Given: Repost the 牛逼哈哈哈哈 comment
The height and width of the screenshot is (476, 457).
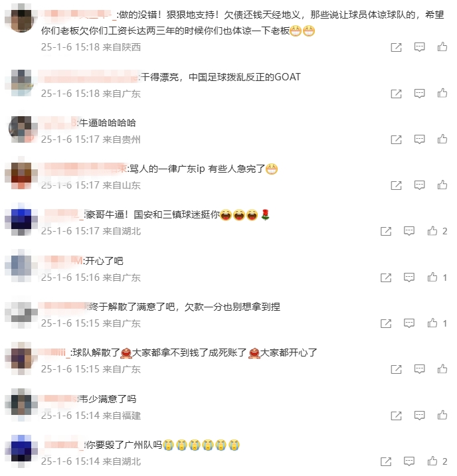Looking at the screenshot, I should (396, 139).
